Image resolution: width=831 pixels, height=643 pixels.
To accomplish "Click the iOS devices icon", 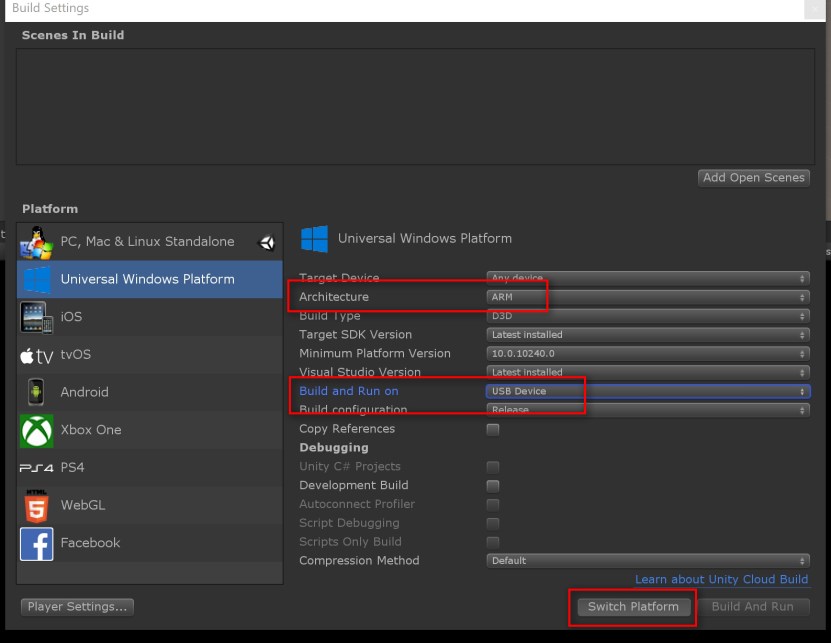I will [37, 317].
